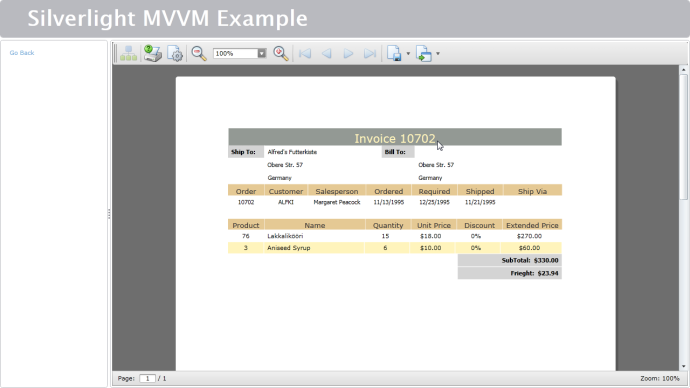Viewport: 690px width, 388px height.
Task: Go to the previous page
Action: (326, 53)
